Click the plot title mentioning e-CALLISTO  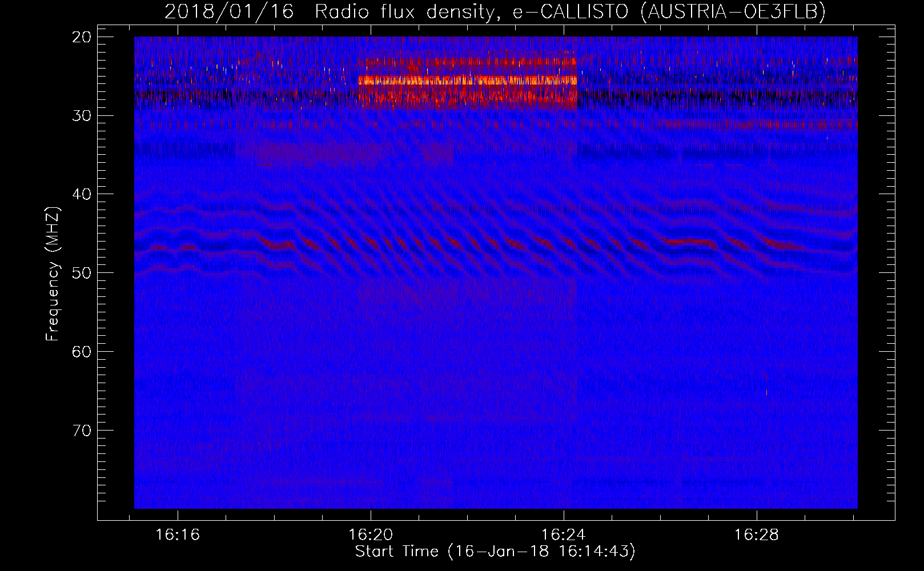tap(495, 11)
